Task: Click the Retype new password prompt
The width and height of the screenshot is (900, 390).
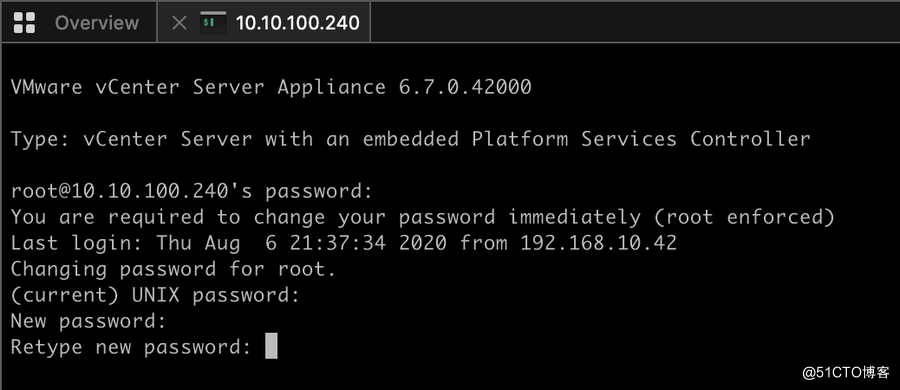Action: point(131,347)
